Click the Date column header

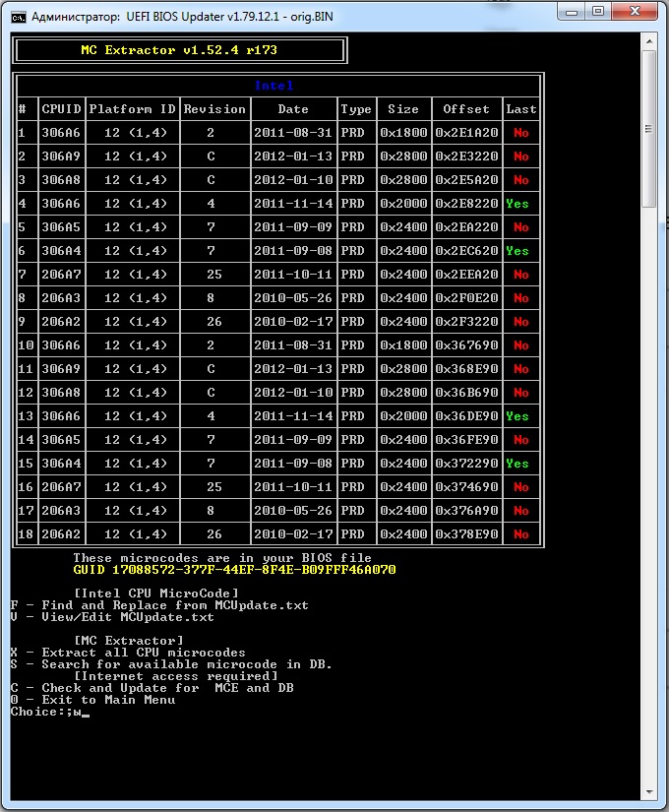tap(293, 109)
